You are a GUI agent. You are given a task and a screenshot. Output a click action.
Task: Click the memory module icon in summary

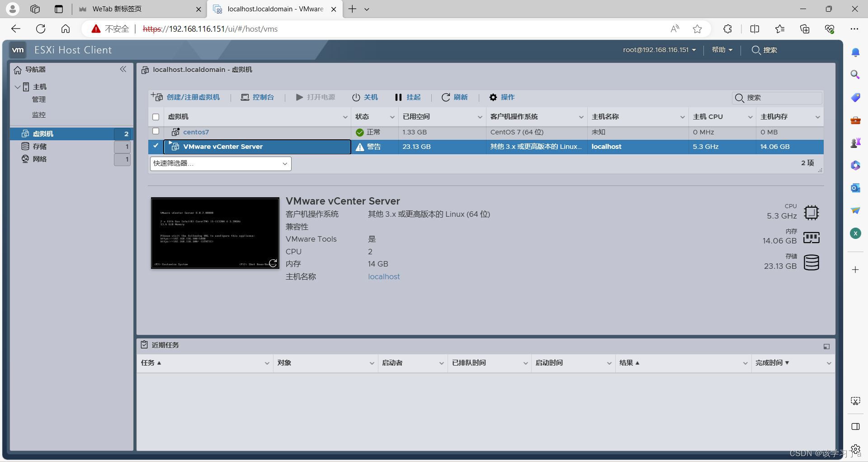811,238
